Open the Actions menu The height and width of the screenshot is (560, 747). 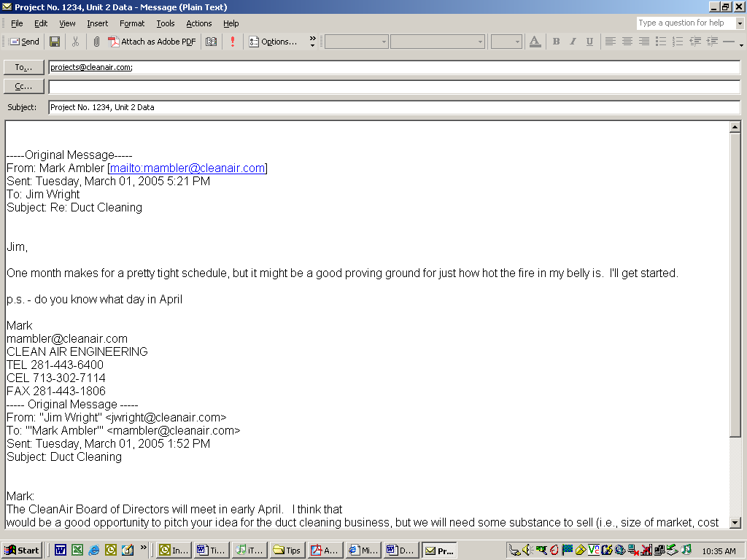point(198,23)
